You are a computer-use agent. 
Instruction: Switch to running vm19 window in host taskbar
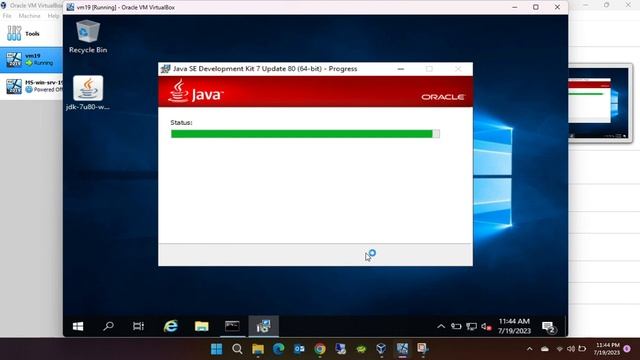tap(402, 349)
